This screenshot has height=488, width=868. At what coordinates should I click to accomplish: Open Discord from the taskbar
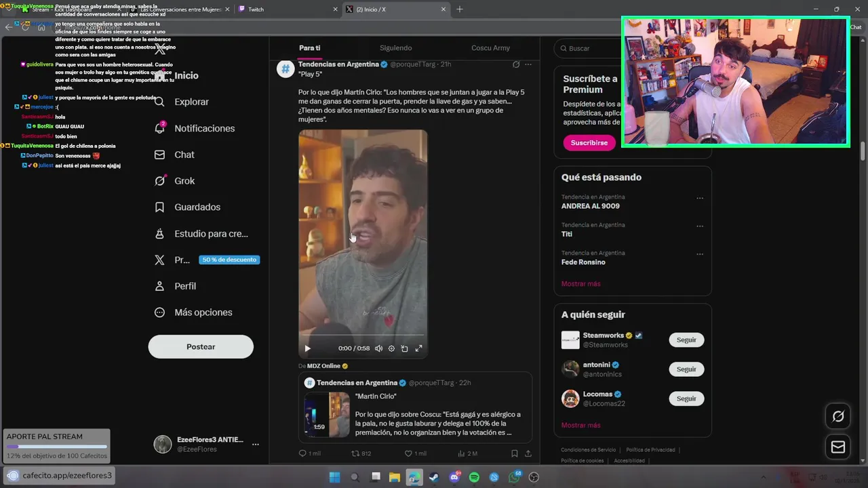pos(454,477)
